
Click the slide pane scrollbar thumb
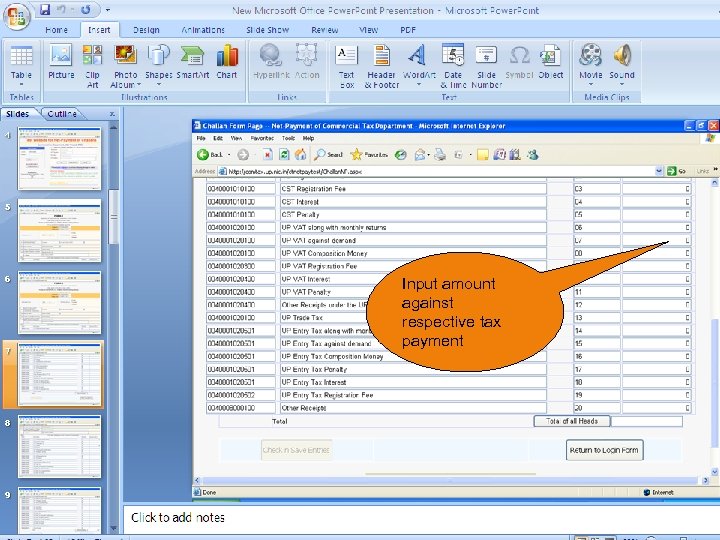pos(113,217)
